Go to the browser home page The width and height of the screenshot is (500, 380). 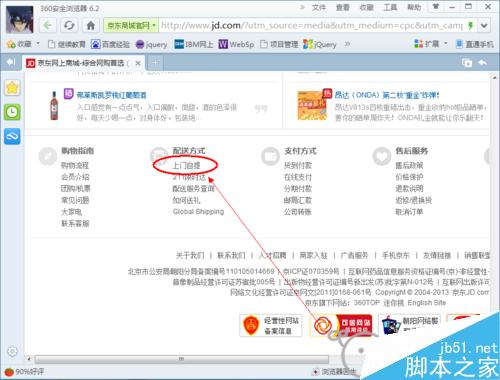coord(91,25)
